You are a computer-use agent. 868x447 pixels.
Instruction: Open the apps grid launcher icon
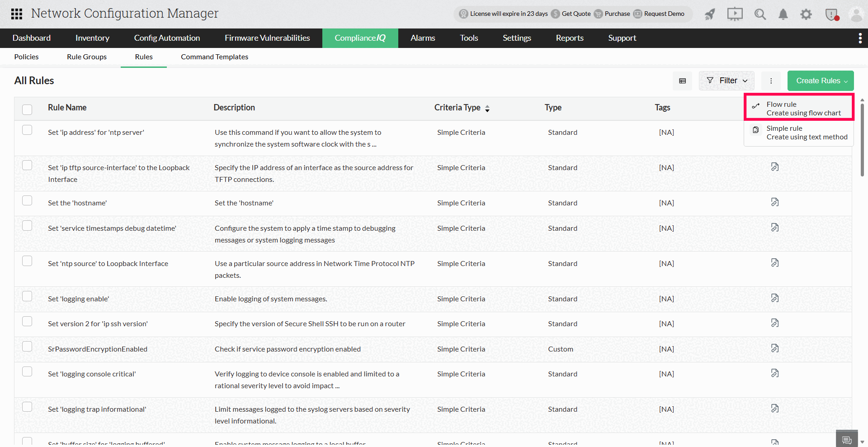click(17, 14)
